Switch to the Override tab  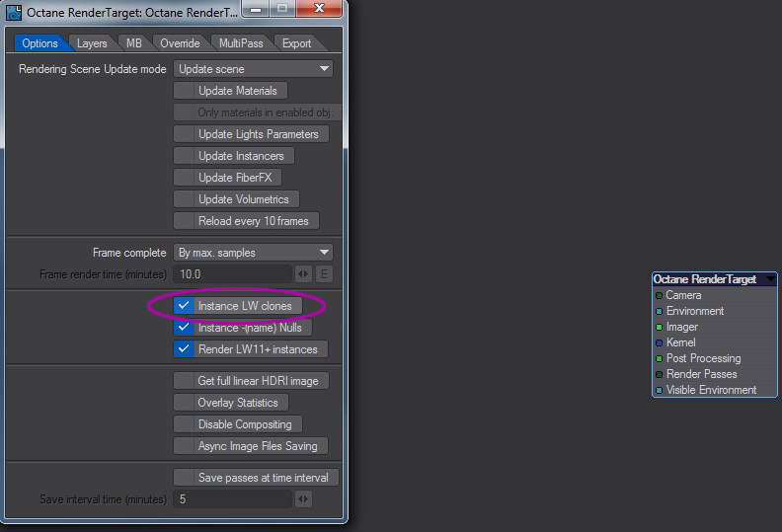[x=180, y=43]
